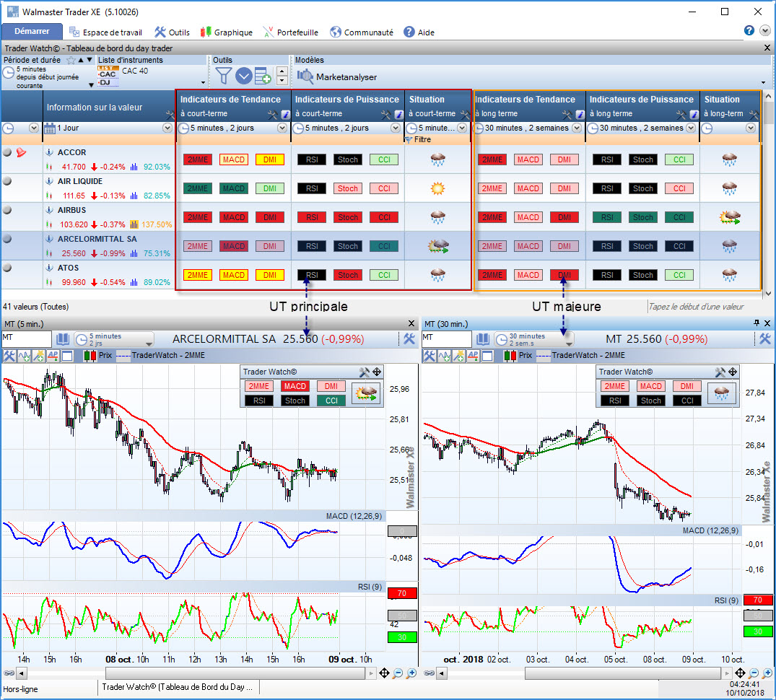Open the Espace de travail menu
Screen dimensions: 776x700
click(x=105, y=32)
